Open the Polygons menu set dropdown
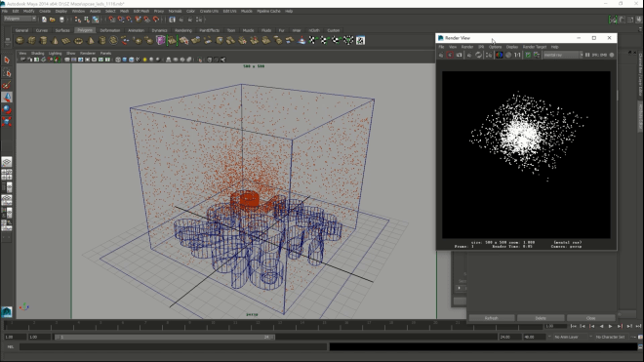This screenshot has width=644, height=362. pos(20,19)
